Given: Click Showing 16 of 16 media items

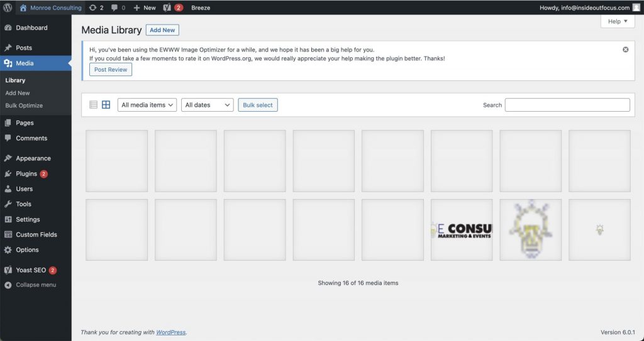Looking at the screenshot, I should pyautogui.click(x=358, y=283).
